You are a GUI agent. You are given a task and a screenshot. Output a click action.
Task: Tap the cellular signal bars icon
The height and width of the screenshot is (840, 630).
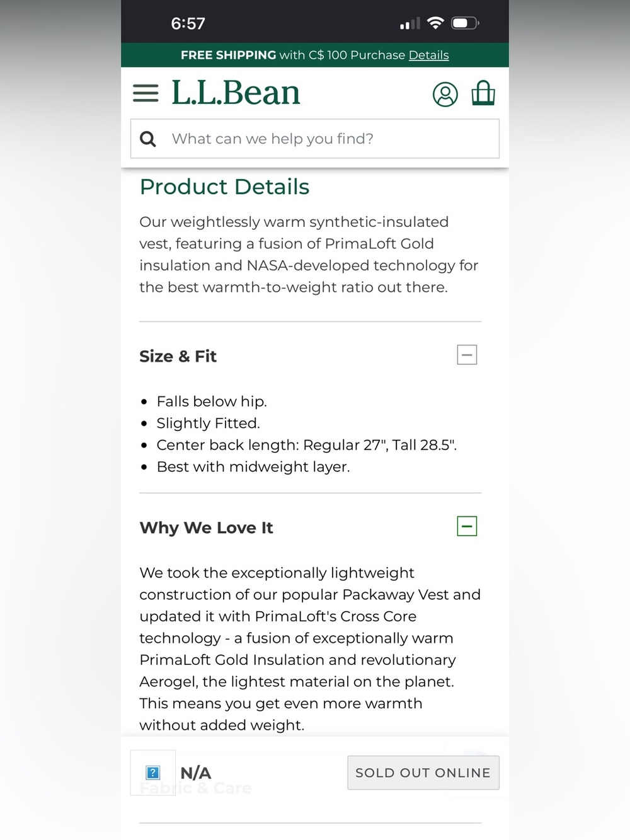click(x=409, y=24)
